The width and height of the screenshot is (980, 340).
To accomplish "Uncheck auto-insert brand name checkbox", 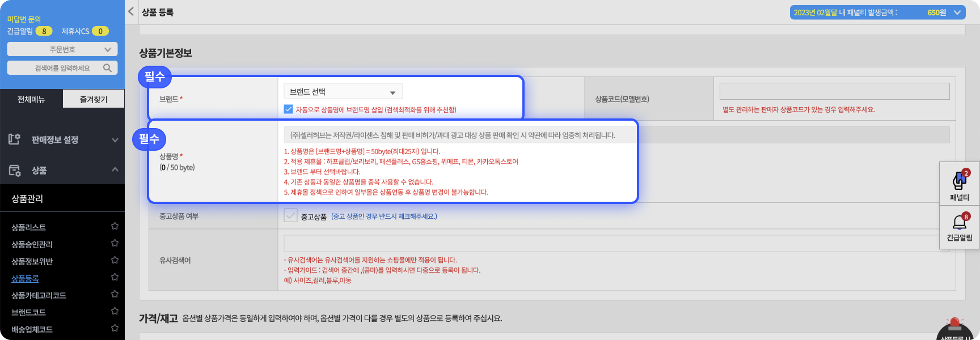I will pos(289,109).
